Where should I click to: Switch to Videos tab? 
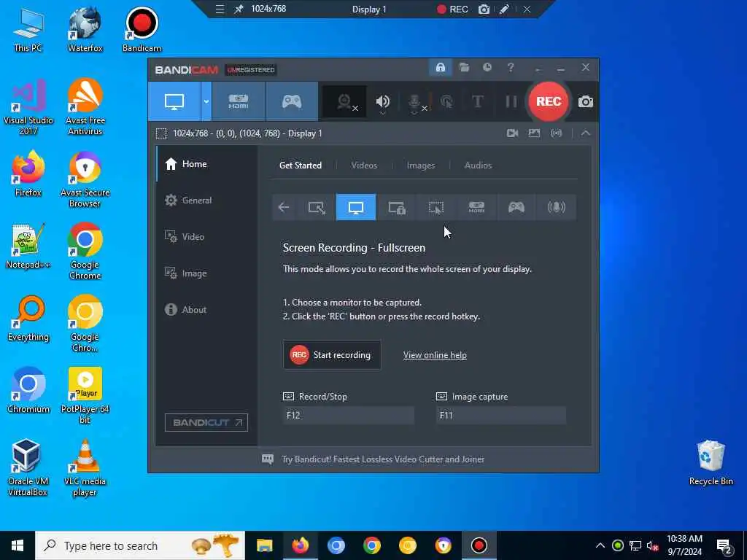(x=364, y=166)
